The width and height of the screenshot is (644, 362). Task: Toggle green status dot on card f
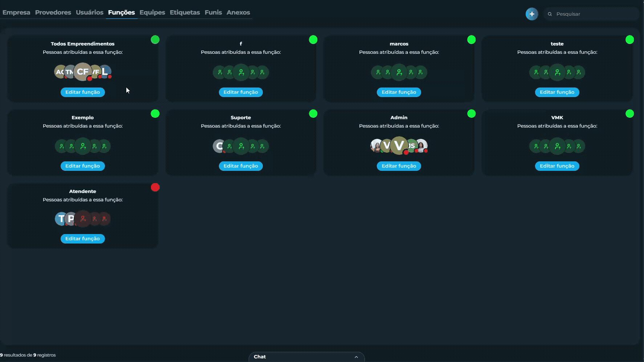pyautogui.click(x=313, y=40)
